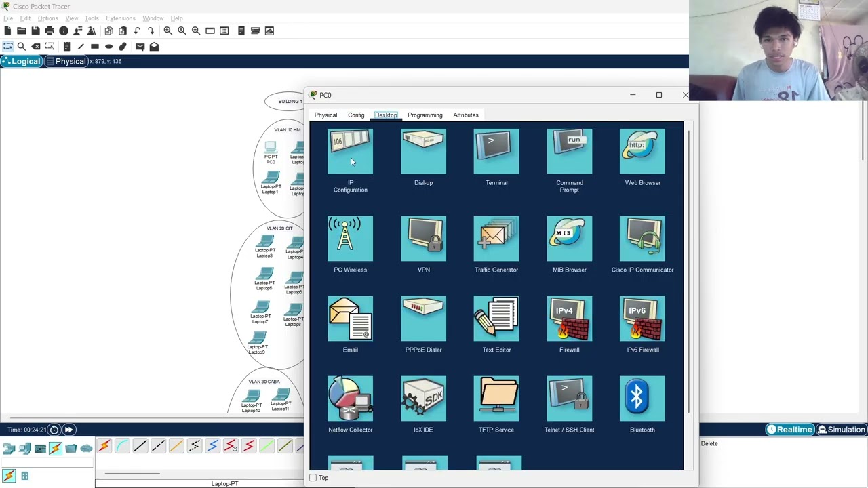Viewport: 868px width, 488px height.
Task: Click the Fast Forward Time button
Action: (x=68, y=430)
